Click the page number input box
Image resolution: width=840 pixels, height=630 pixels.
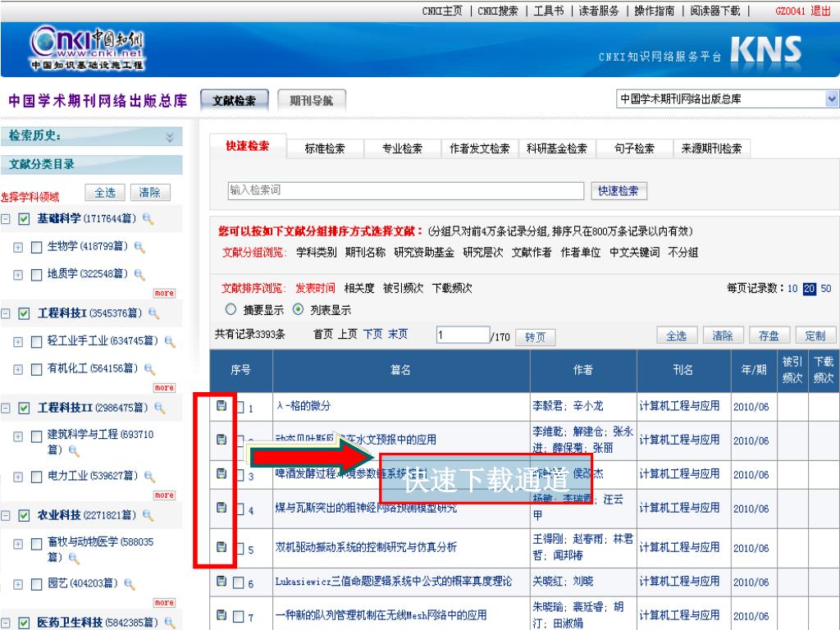click(x=463, y=336)
